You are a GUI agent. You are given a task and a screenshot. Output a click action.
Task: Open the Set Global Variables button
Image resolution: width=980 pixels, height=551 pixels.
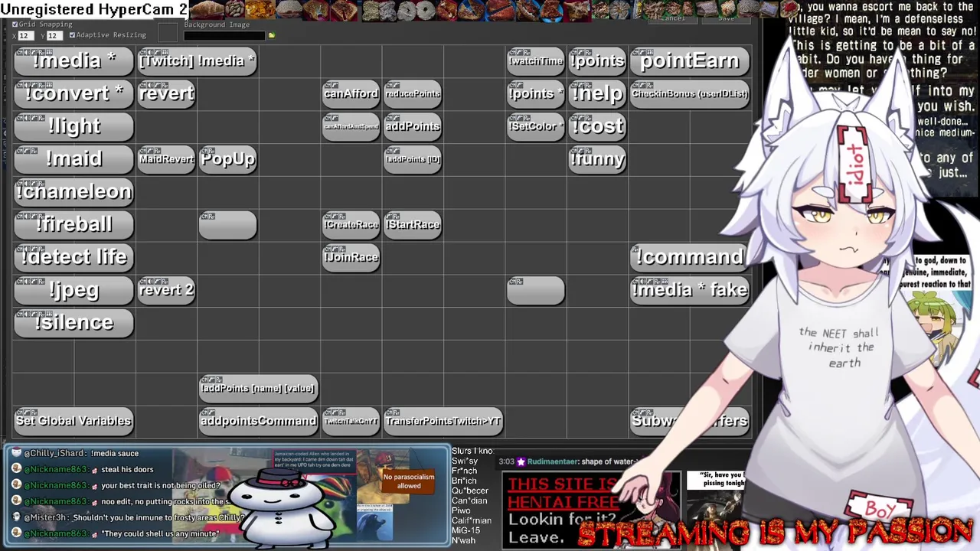tap(74, 421)
